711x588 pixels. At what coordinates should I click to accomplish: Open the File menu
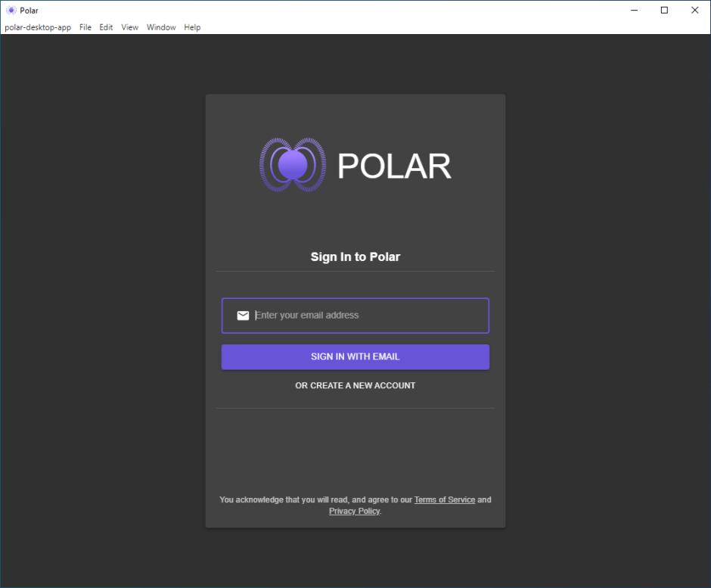[85, 27]
